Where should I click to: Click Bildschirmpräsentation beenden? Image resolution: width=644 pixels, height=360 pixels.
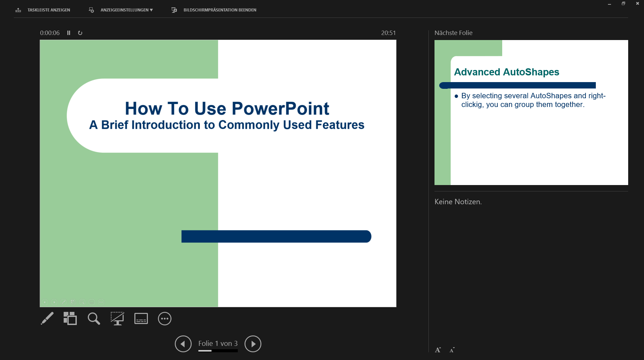click(x=220, y=10)
